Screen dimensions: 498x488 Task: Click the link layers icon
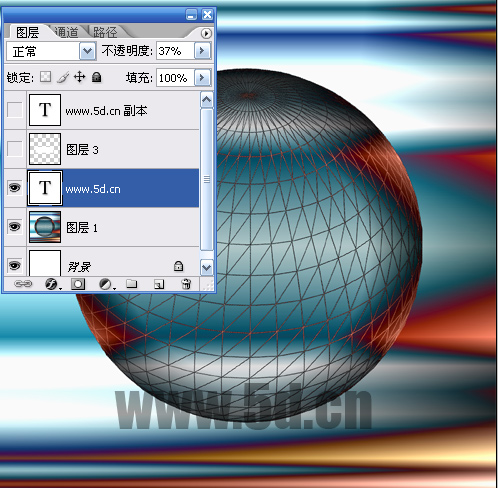coord(23,284)
